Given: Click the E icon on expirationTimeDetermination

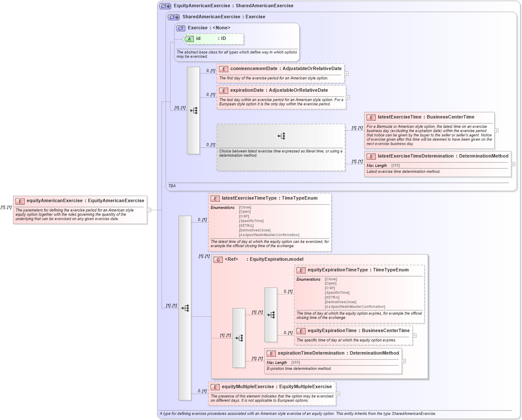Looking at the screenshot, I should tap(270, 353).
